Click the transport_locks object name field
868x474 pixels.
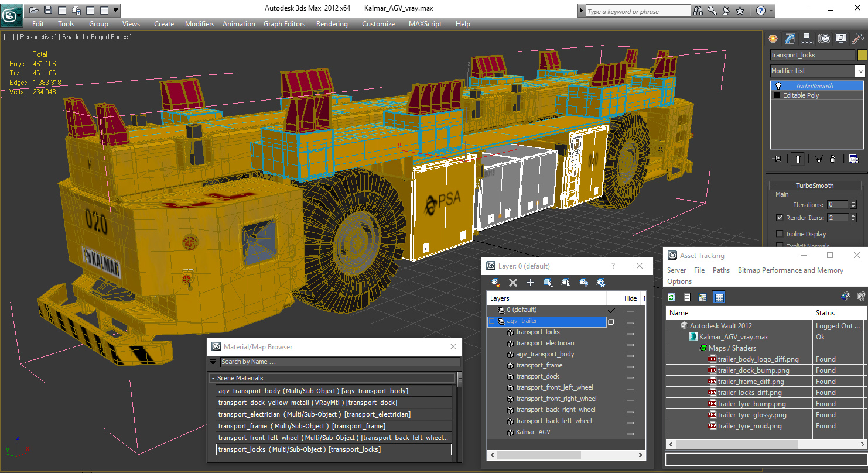(812, 55)
